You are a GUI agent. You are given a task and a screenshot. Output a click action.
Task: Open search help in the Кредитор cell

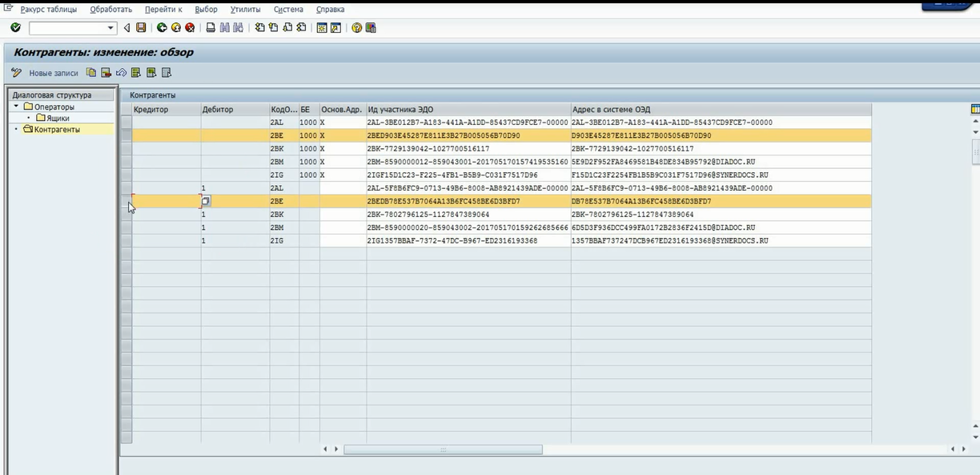(x=206, y=201)
